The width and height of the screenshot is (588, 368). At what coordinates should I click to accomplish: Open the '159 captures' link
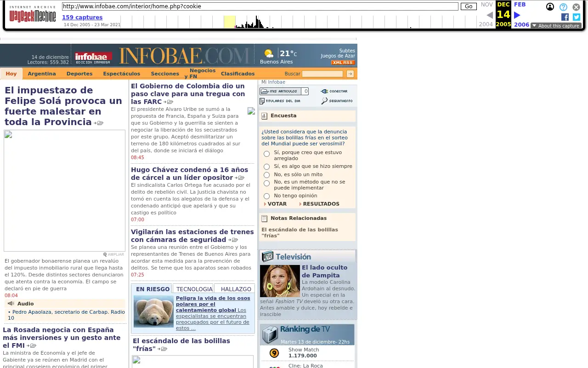(82, 17)
